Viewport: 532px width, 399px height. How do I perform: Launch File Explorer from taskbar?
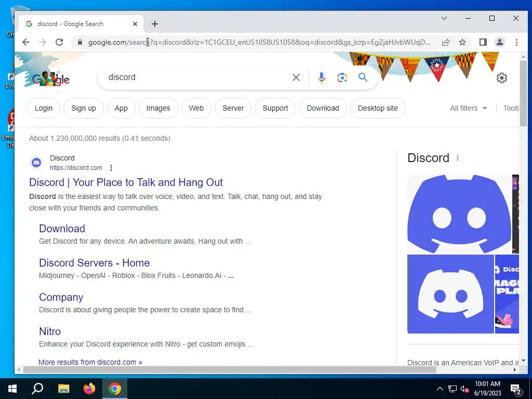[x=63, y=389]
